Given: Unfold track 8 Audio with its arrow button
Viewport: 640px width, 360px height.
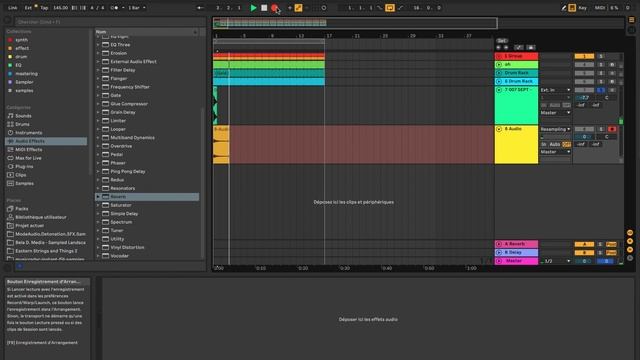Looking at the screenshot, I should tap(499, 129).
